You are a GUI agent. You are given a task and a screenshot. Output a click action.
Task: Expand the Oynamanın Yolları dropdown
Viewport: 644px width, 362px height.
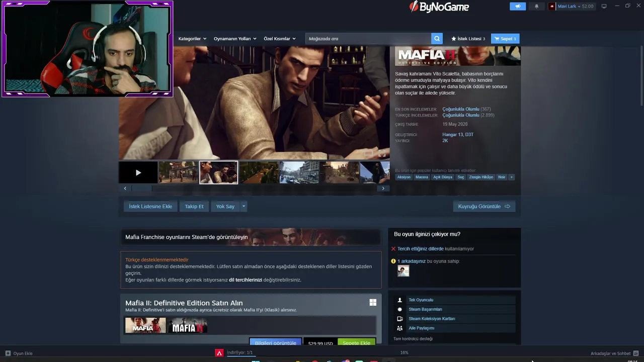235,39
